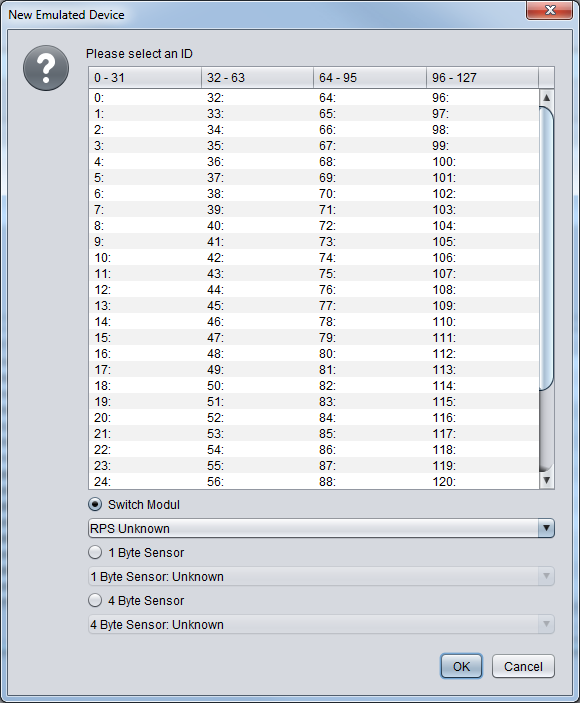Close the New Emulated Device dialog
Viewport: 580px width, 703px height.
click(x=550, y=10)
